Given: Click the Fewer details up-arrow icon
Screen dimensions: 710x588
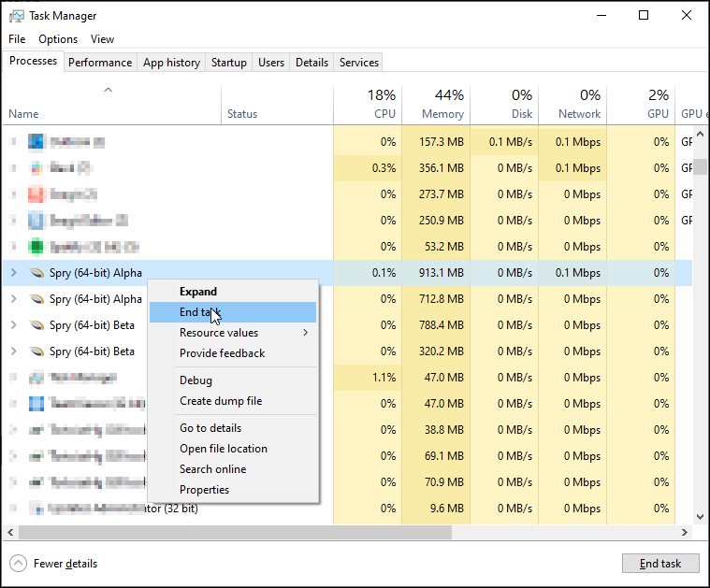Looking at the screenshot, I should coord(19,564).
